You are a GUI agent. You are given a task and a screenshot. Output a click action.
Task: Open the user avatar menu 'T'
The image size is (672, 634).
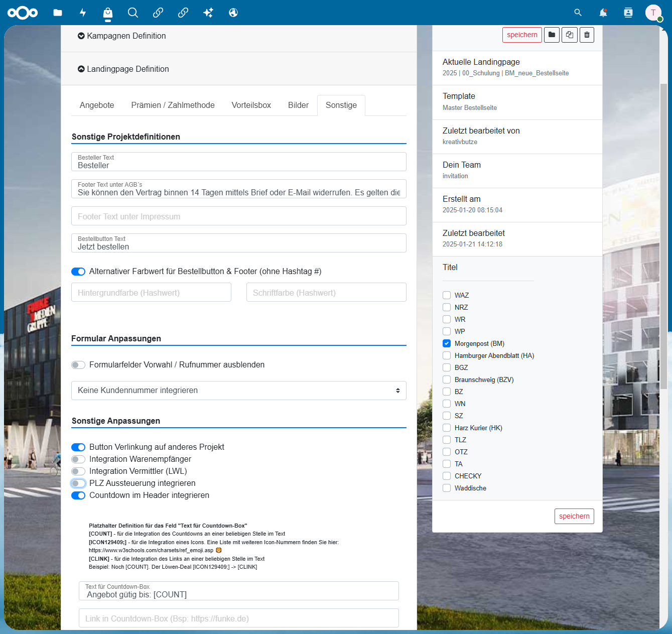coord(653,13)
